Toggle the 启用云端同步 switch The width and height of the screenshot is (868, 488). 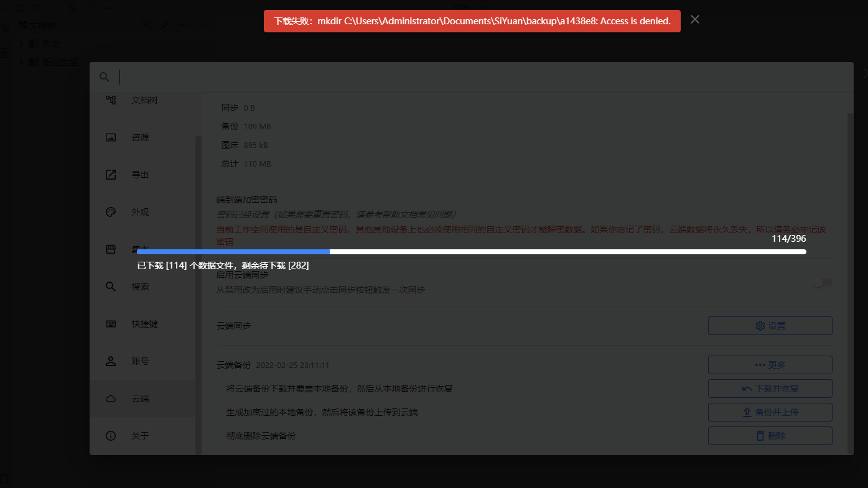click(823, 283)
